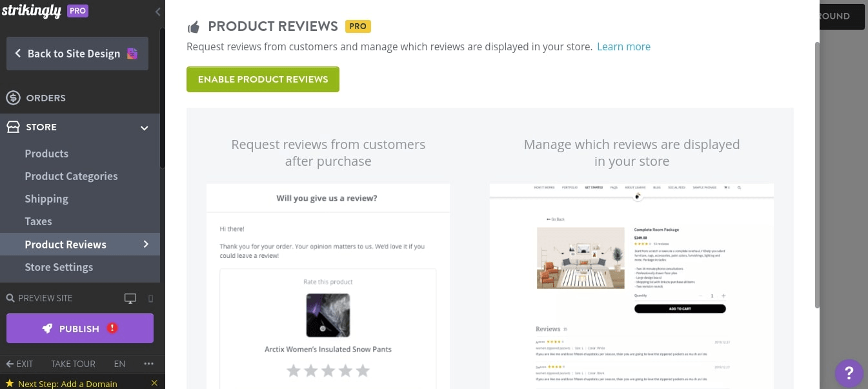The height and width of the screenshot is (389, 868).
Task: Click the Store shop icon
Action: (x=13, y=127)
